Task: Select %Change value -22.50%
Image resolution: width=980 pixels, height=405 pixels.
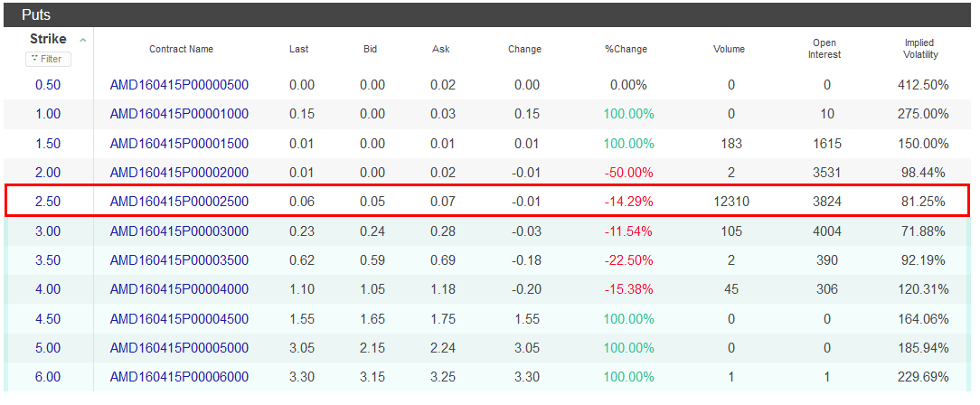Action: coord(628,260)
